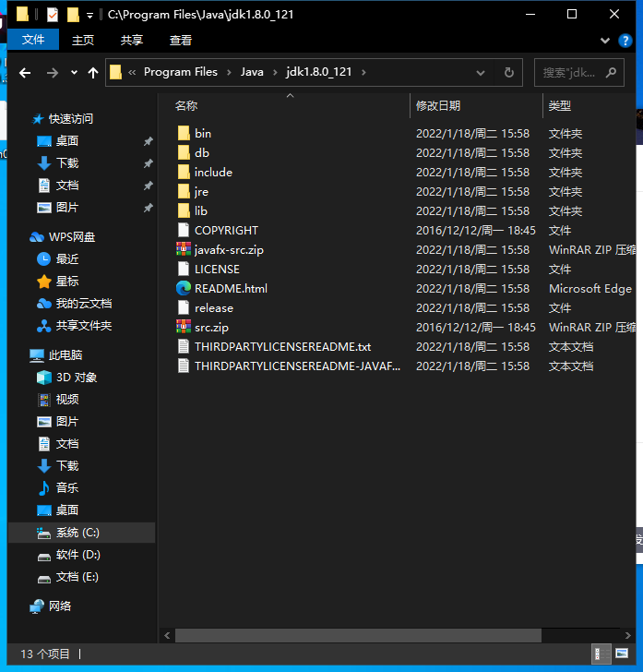Viewport: 643px width, 672px height.
Task: Click the Back navigation arrow
Action: [x=25, y=73]
